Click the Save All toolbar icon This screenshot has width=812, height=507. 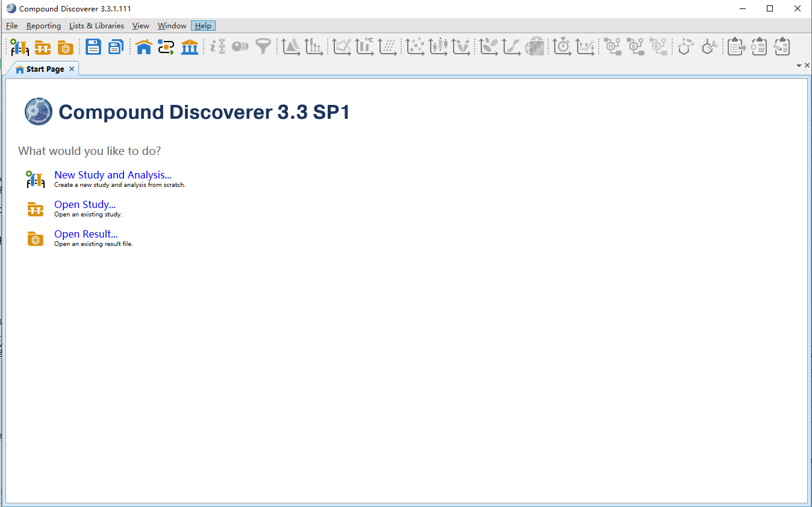point(115,46)
